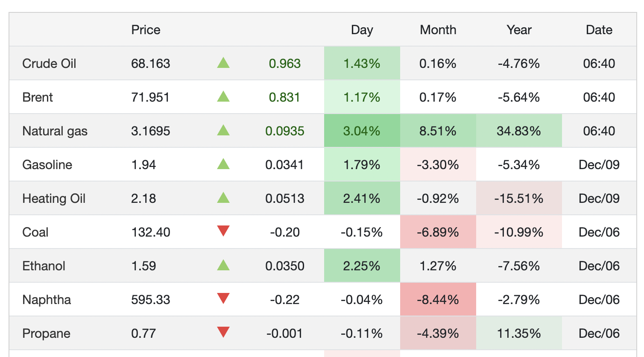Select Ethanol price 1.59
644x357 pixels.
[143, 266]
